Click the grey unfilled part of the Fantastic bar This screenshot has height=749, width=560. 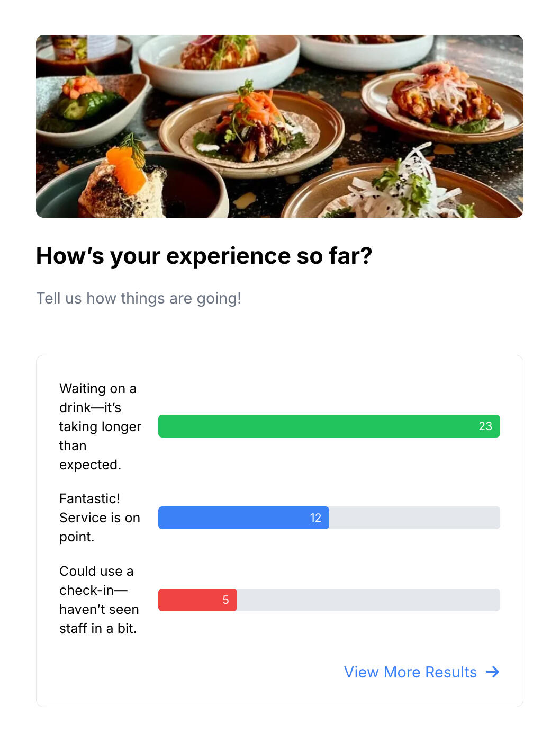click(x=414, y=518)
